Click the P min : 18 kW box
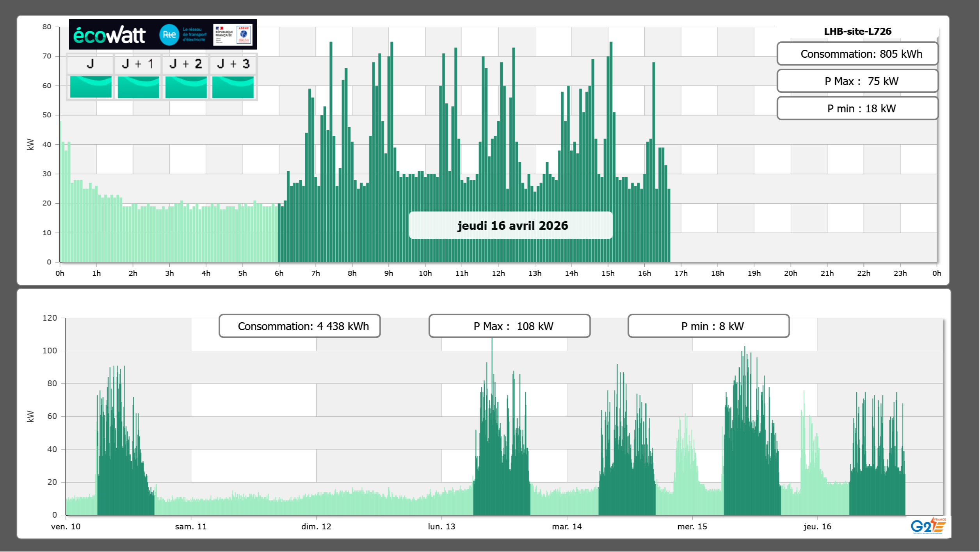980x552 pixels. pyautogui.click(x=857, y=108)
